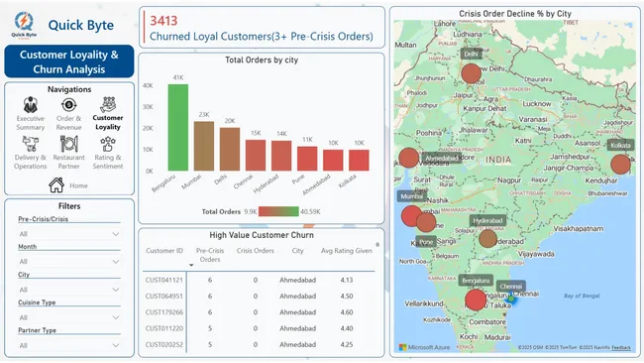Screen dimensions: 644x363
Task: Select row CUST020252 in churn table
Action: 259,344
